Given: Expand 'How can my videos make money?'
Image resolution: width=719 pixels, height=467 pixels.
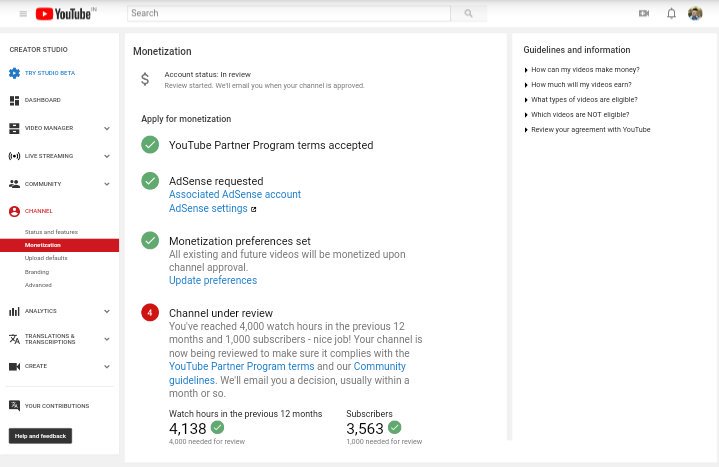Looking at the screenshot, I should (x=582, y=70).
